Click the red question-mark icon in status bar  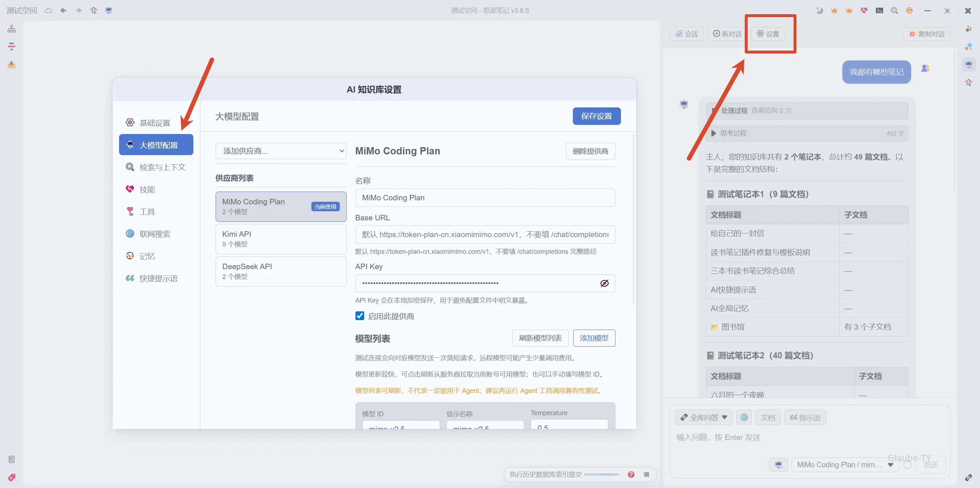(631, 474)
